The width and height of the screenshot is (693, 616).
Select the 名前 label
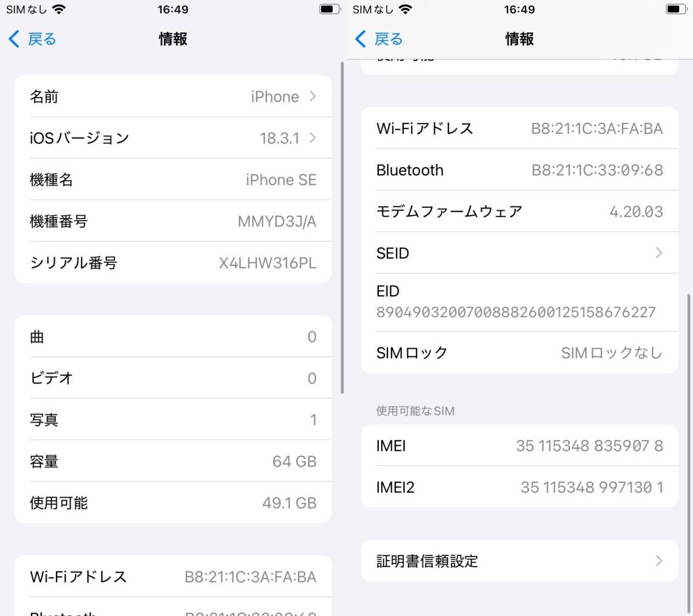click(44, 96)
